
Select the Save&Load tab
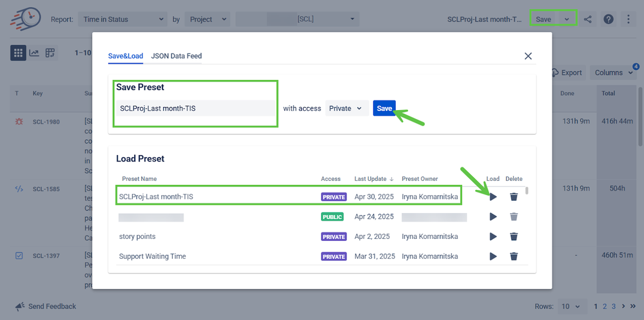coord(126,56)
